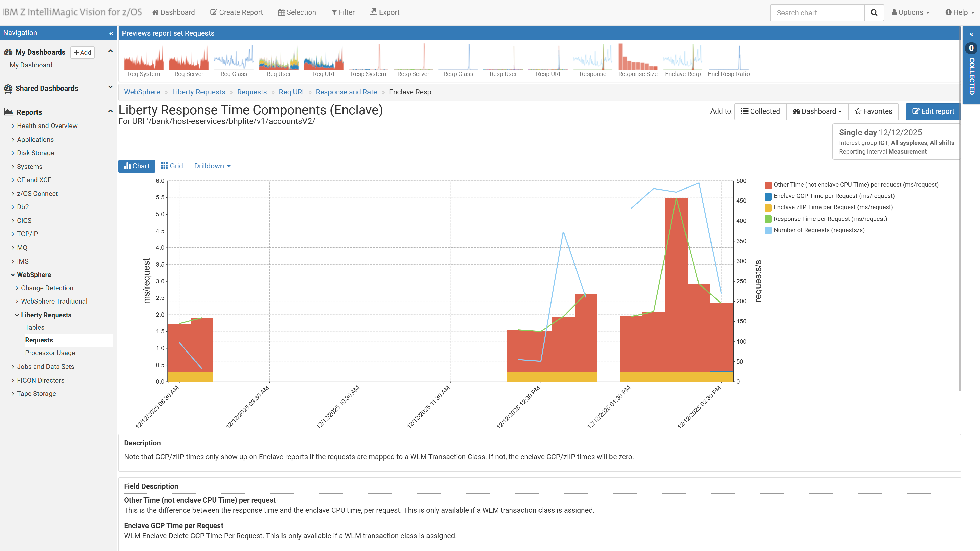Open the Encl Resp Ratio thumbnail
The height and width of the screenshot is (551, 980).
point(729,60)
